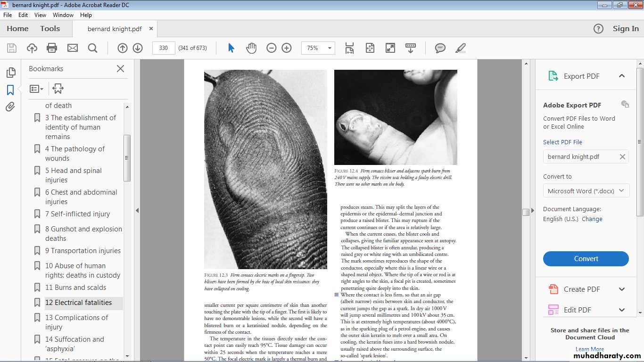Toggle the Page Thumbnails panel

[10, 73]
